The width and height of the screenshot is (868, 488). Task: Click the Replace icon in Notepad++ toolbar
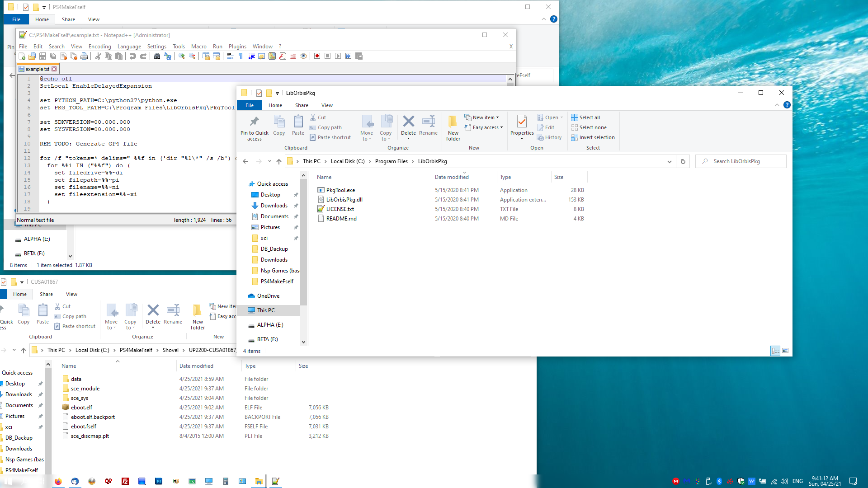[168, 56]
